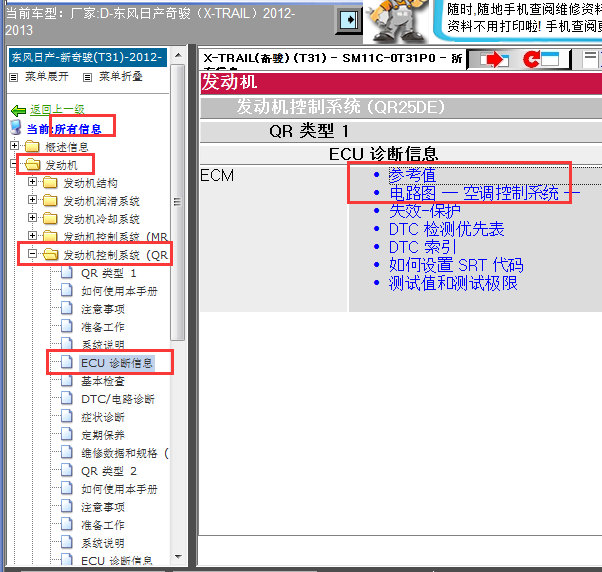
Task: Open the 参考值 link
Action: tap(412, 175)
